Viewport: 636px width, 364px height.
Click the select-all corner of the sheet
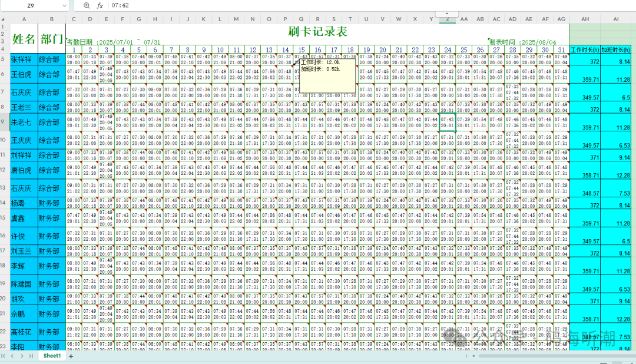click(x=4, y=19)
